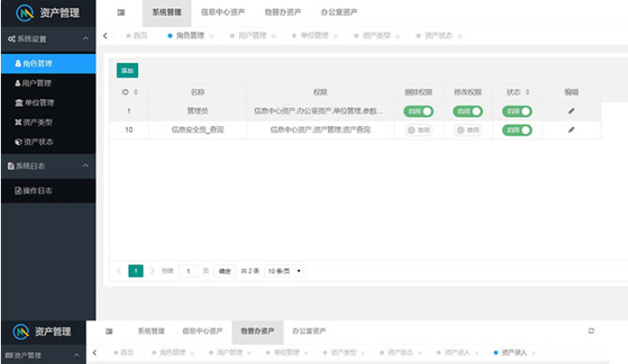The height and width of the screenshot is (364, 628).
Task: Select 系统管理 tab in upper top menu
Action: tap(167, 13)
